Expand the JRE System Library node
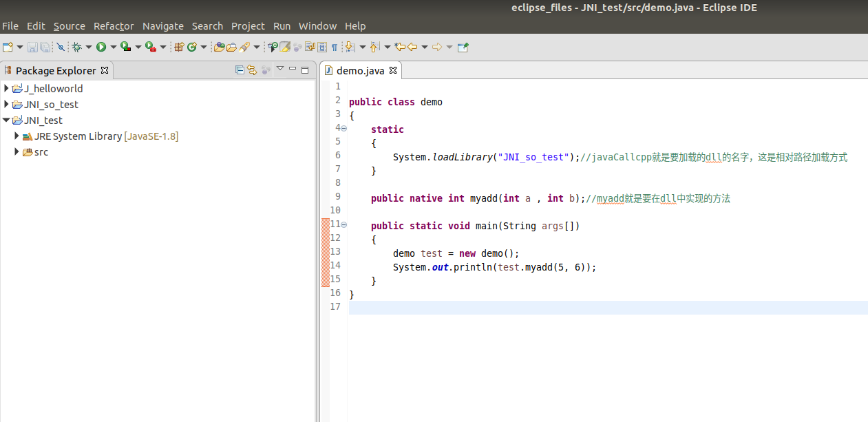 coord(16,136)
